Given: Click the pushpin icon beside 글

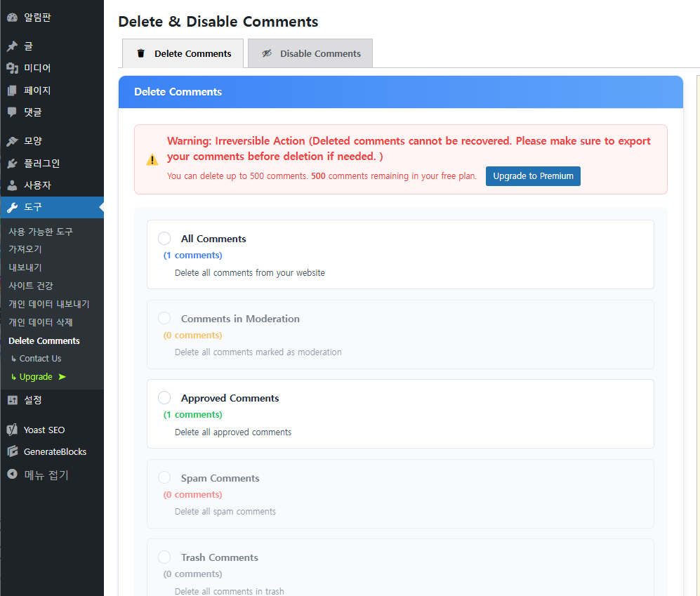Looking at the screenshot, I should coord(12,46).
